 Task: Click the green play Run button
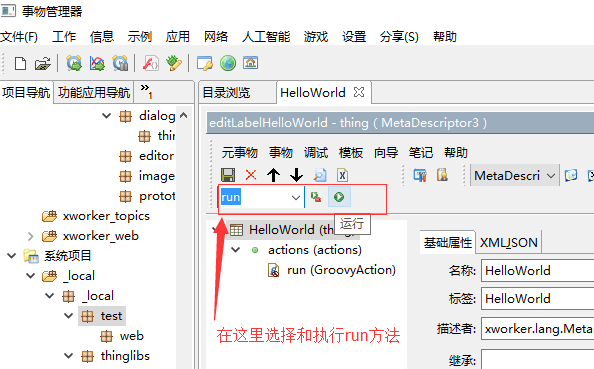[x=339, y=197]
